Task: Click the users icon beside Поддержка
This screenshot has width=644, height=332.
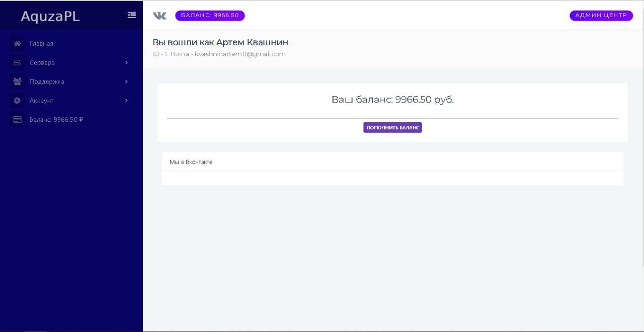Action: click(17, 81)
